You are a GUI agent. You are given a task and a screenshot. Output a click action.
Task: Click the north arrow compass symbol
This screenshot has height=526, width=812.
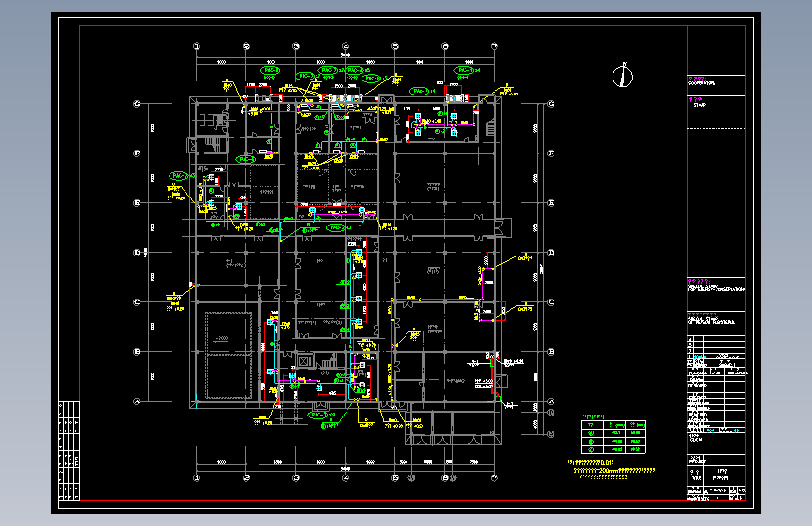(623, 77)
